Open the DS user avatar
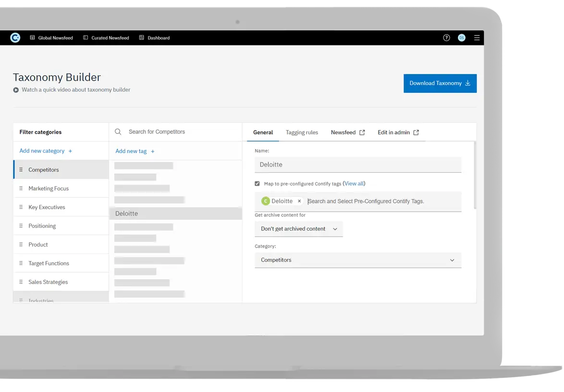564x392 pixels. (462, 38)
